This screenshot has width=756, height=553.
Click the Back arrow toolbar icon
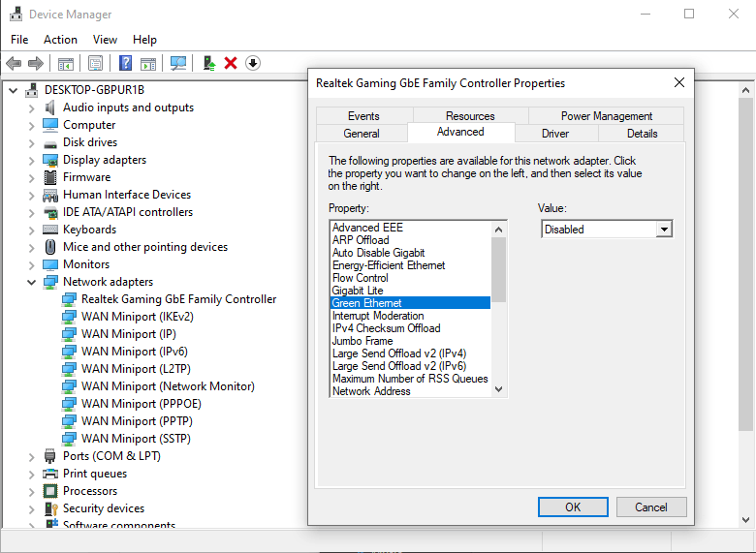[x=14, y=63]
